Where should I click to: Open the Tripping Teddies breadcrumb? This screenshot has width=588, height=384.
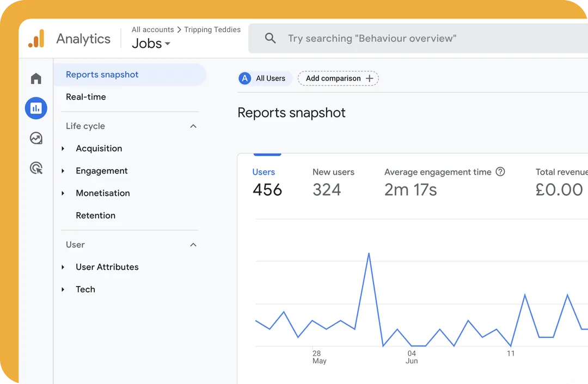[x=212, y=29]
